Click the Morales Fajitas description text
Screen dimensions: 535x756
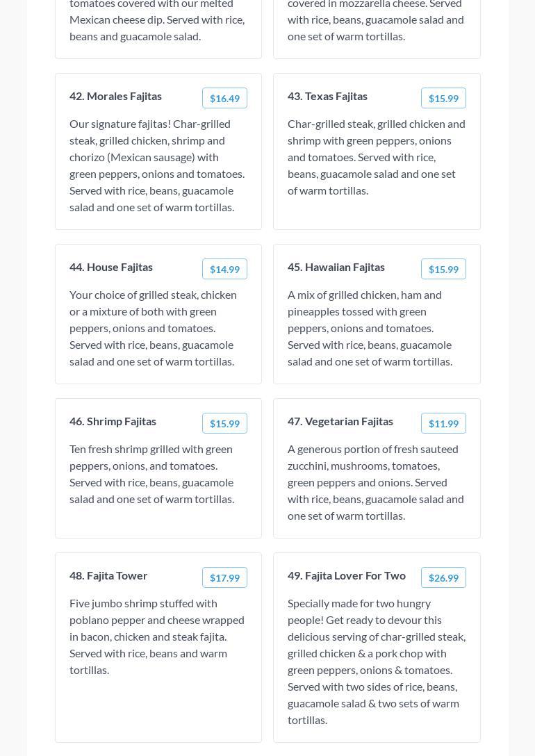157,165
